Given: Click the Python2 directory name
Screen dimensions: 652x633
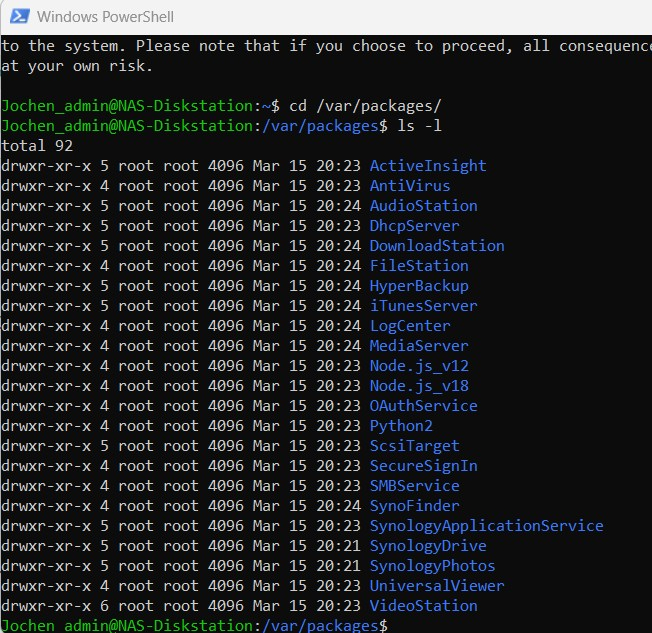Looking at the screenshot, I should point(401,426).
